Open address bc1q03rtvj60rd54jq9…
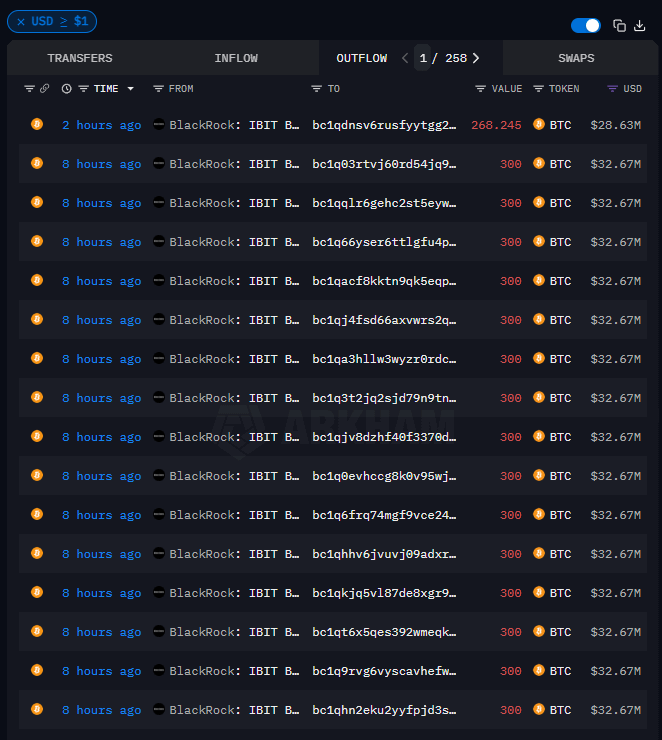662x740 pixels. coord(384,164)
